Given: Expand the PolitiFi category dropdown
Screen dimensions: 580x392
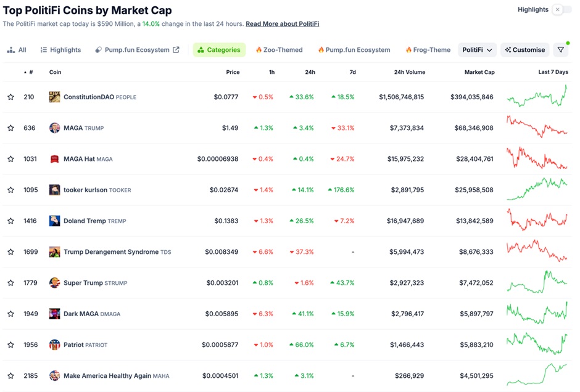Looking at the screenshot, I should pyautogui.click(x=477, y=50).
